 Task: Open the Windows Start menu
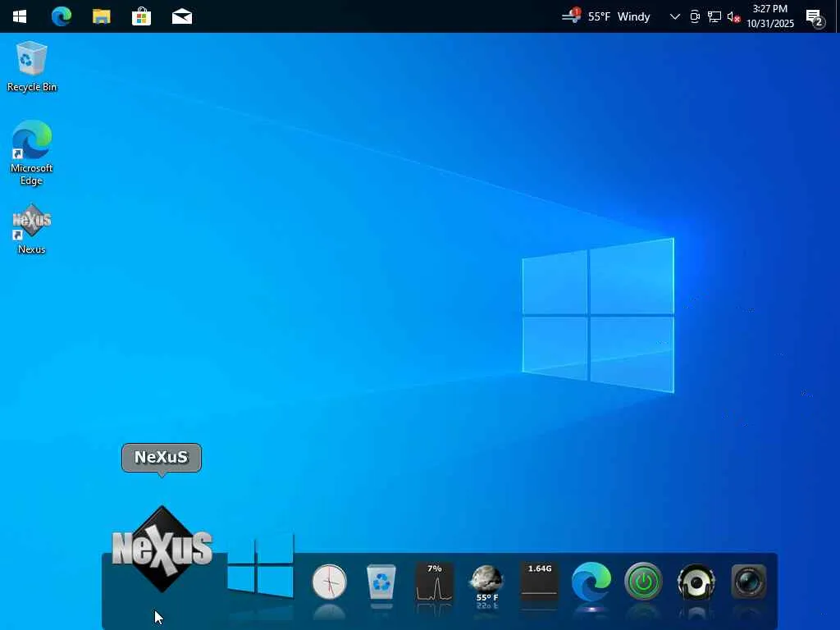pos(20,16)
